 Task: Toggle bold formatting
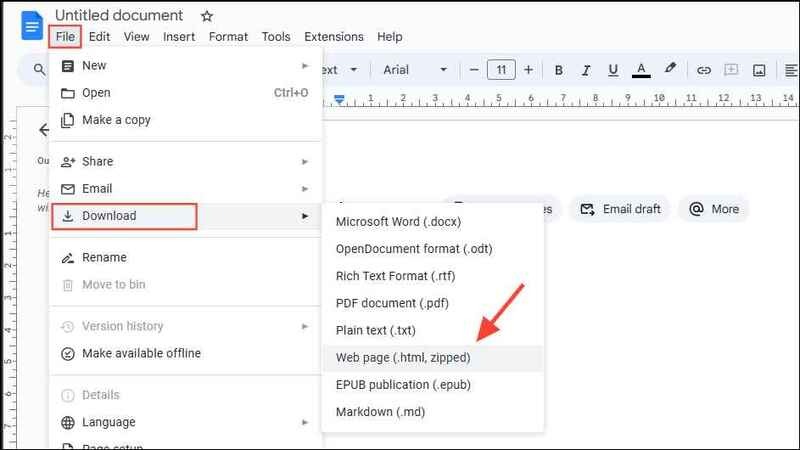[x=559, y=70]
